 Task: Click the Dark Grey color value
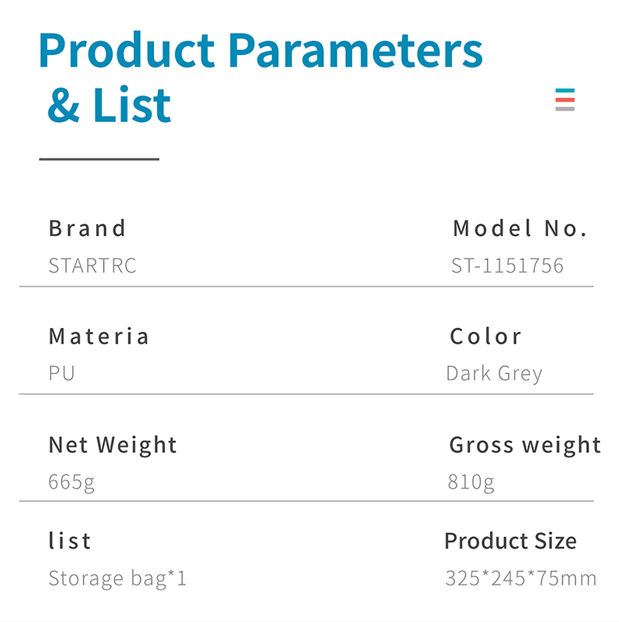(x=494, y=374)
